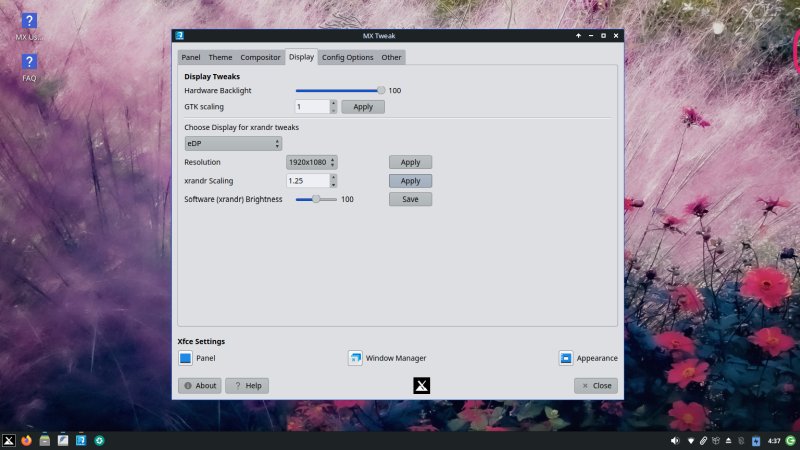Save the software brightness setting
The height and width of the screenshot is (450, 800).
410,199
